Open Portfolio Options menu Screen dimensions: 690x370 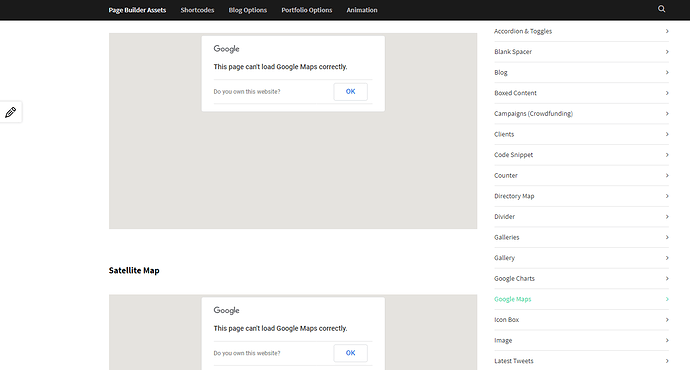[307, 10]
